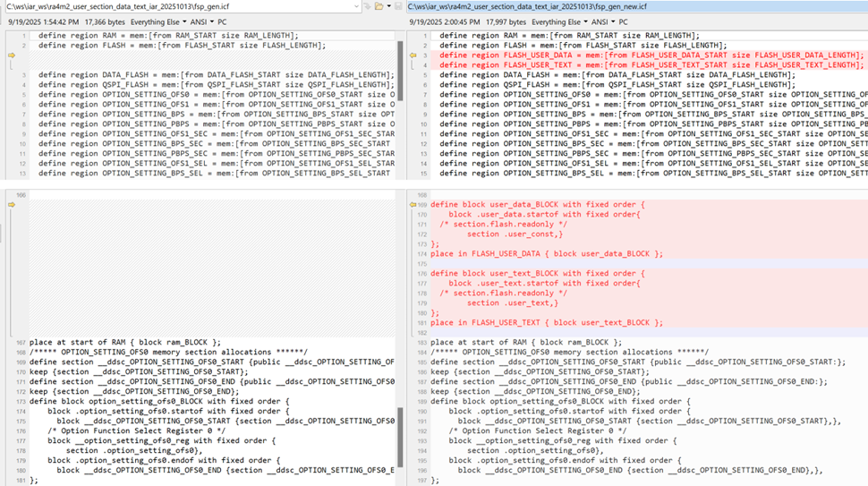Click left file size 17,366 bytes
Screen dimensions: 868x486
coord(106,22)
